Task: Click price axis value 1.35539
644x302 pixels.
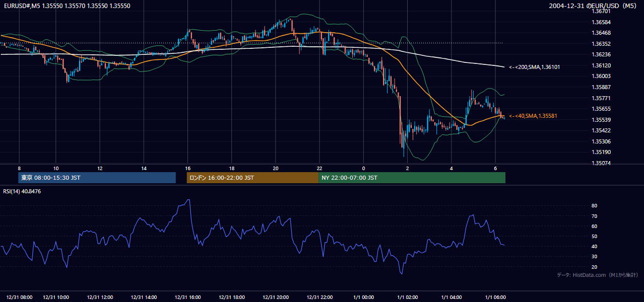Action: (x=601, y=120)
